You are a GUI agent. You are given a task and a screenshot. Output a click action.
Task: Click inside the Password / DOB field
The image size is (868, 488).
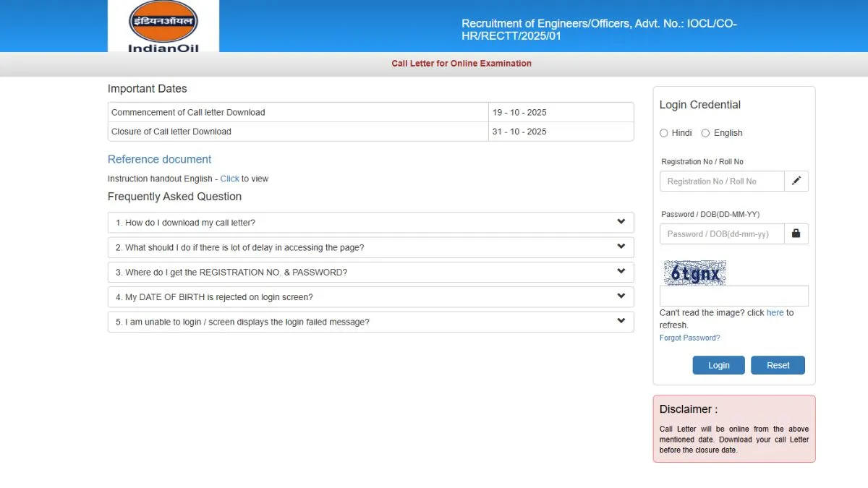coord(721,234)
